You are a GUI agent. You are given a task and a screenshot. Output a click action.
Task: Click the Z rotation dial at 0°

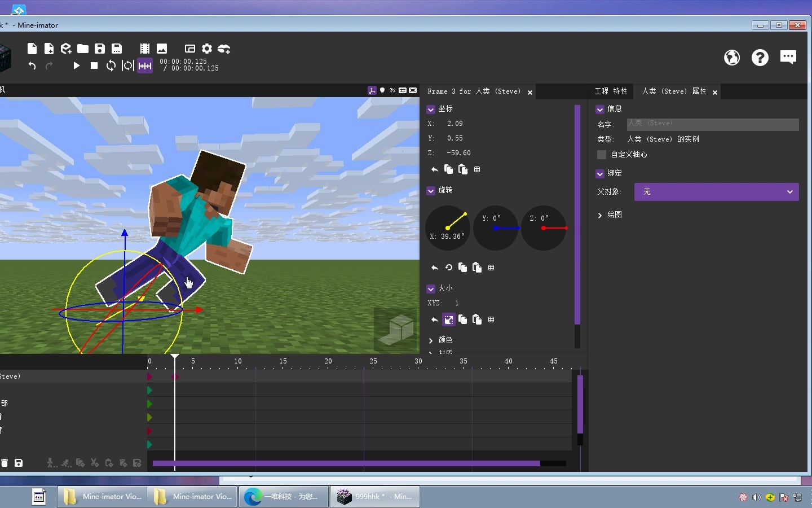tap(544, 228)
